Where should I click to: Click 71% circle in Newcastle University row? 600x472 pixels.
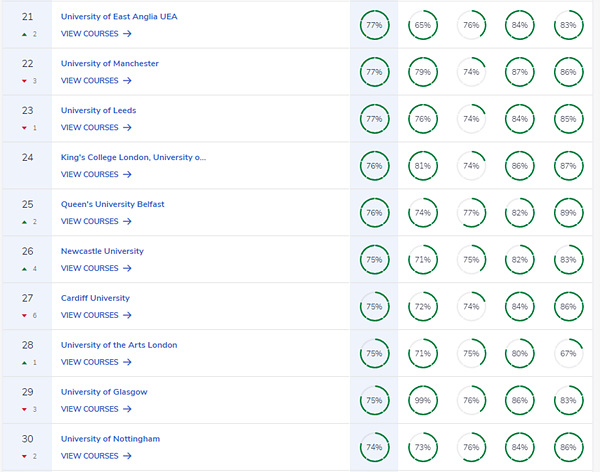[423, 260]
